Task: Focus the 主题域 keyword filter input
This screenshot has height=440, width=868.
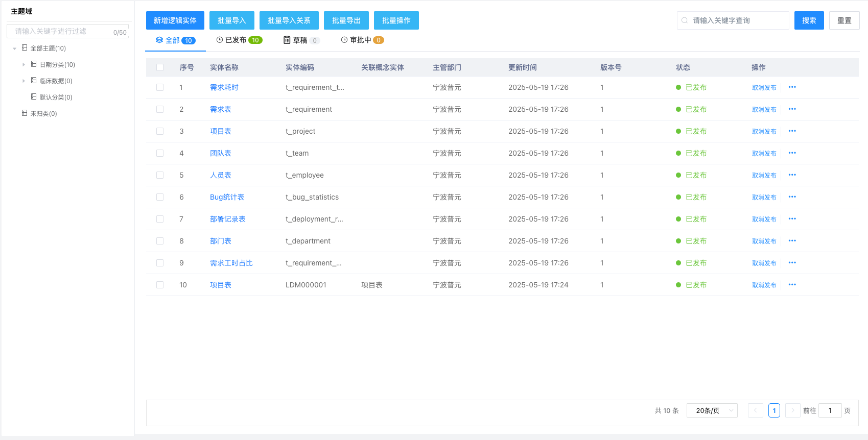Action: (x=61, y=32)
